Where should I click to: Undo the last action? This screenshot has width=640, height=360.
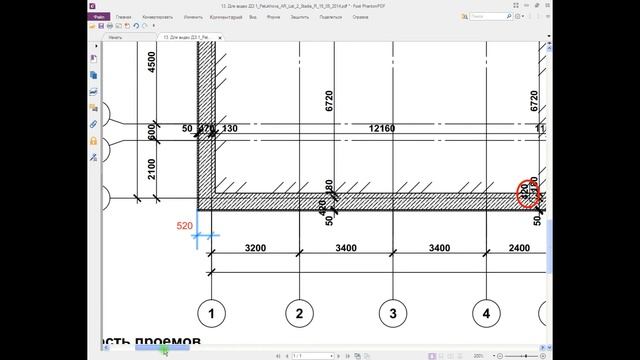click(136, 26)
